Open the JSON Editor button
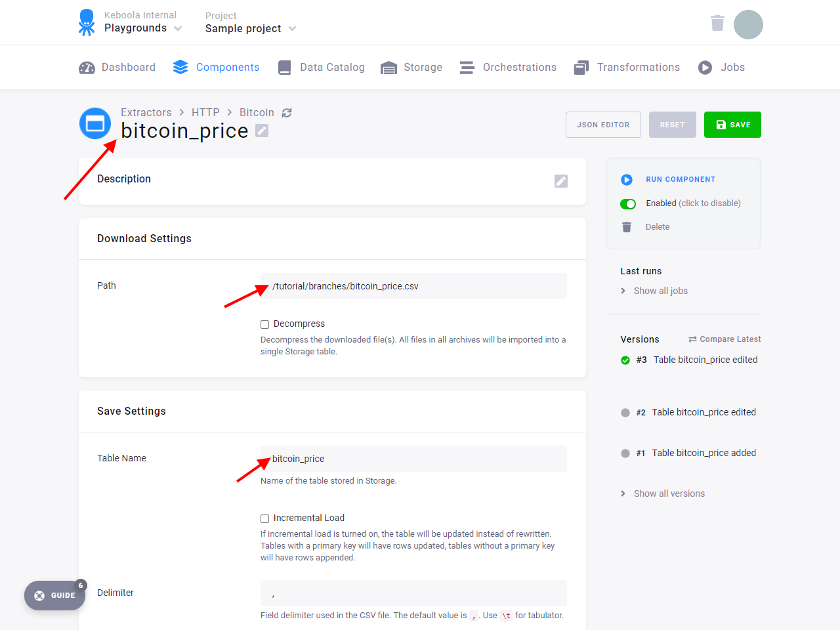 click(x=603, y=125)
